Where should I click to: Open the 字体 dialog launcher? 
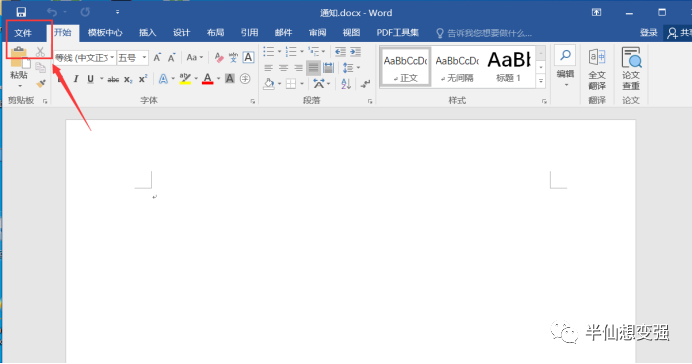click(x=253, y=101)
